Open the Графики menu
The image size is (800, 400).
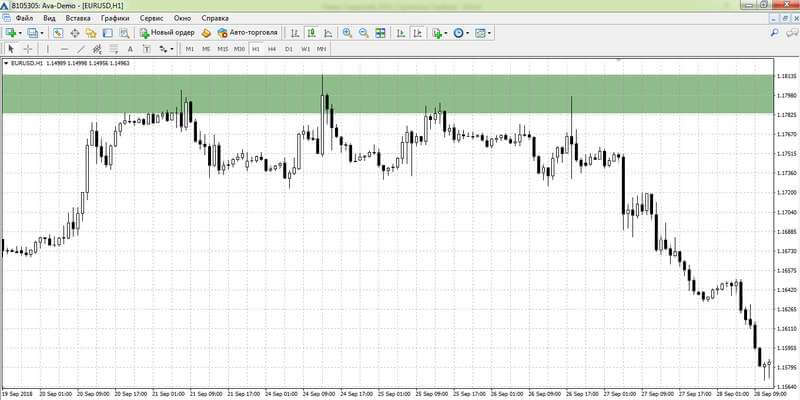[115, 18]
